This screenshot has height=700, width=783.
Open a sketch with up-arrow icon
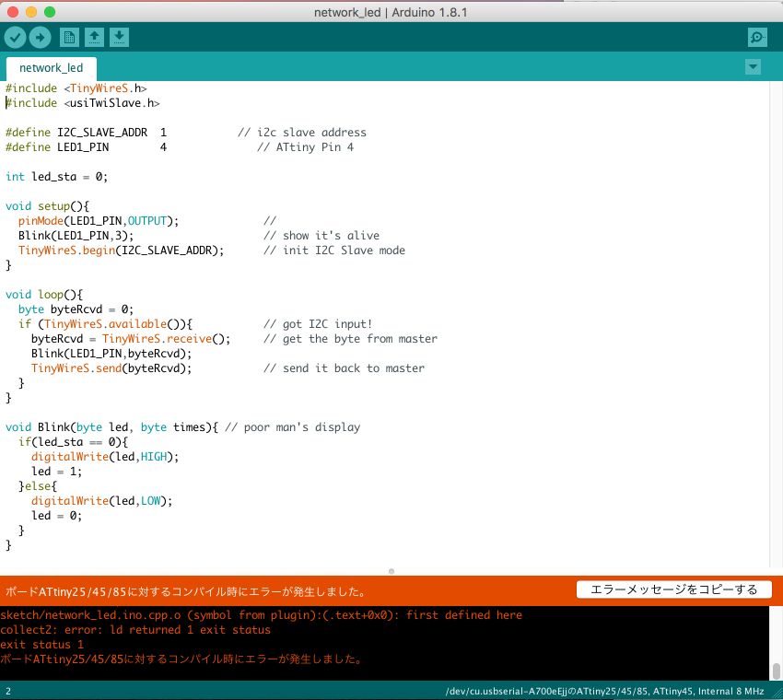pos(94,38)
